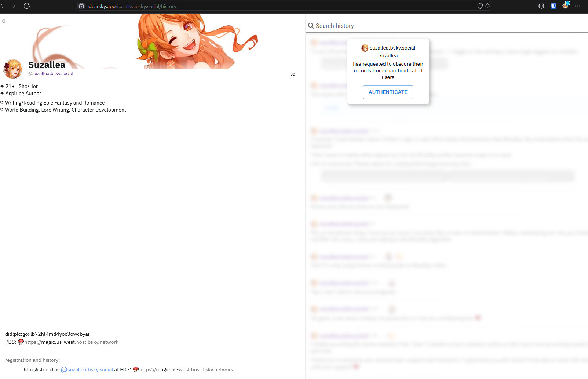The image size is (588, 379).
Task: Open the PDS magic.us-west.host.bsky.network link below DID
Action: (x=72, y=342)
